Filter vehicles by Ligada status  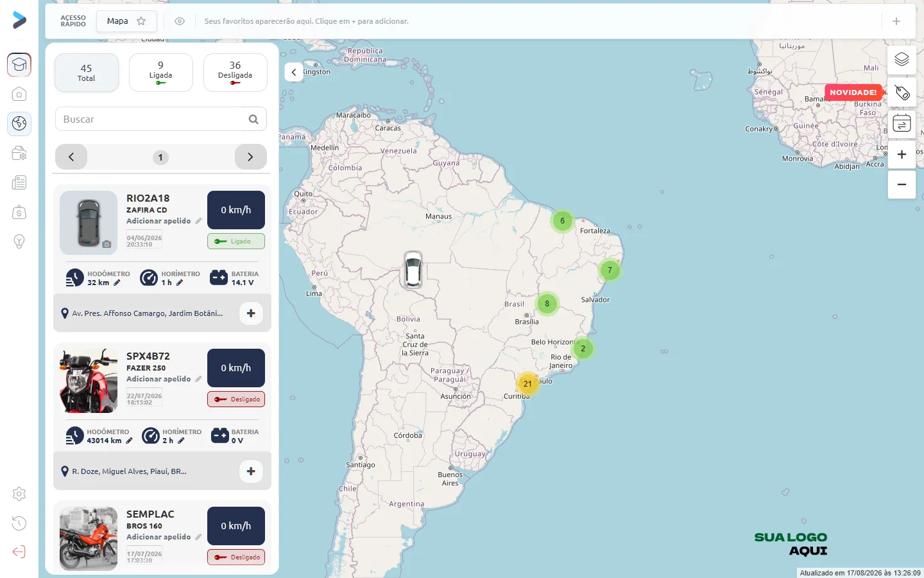[161, 73]
